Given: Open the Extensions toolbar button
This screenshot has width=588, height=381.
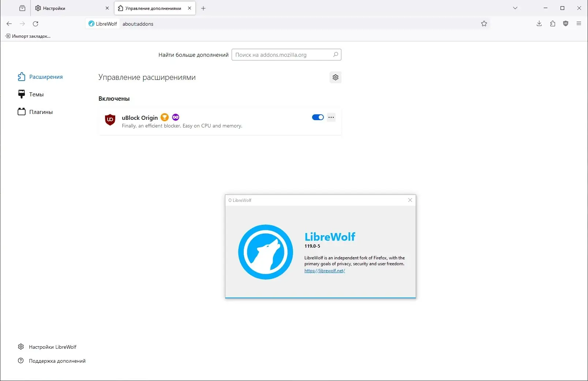Looking at the screenshot, I should pos(553,24).
